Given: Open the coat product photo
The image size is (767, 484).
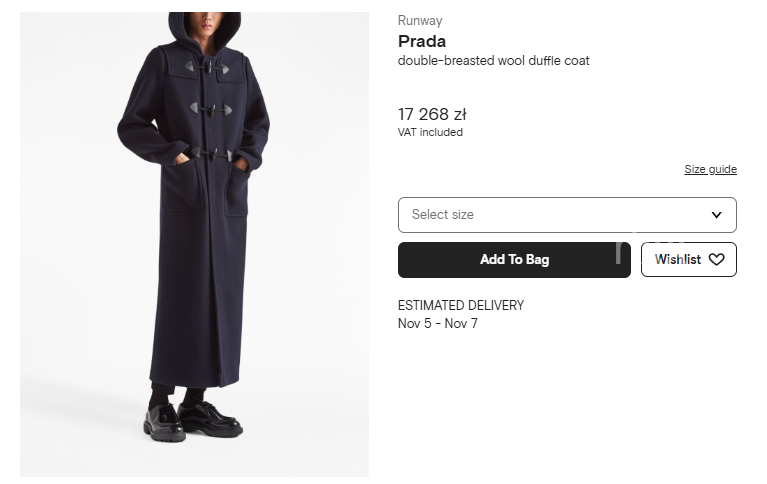Looking at the screenshot, I should coord(194,240).
